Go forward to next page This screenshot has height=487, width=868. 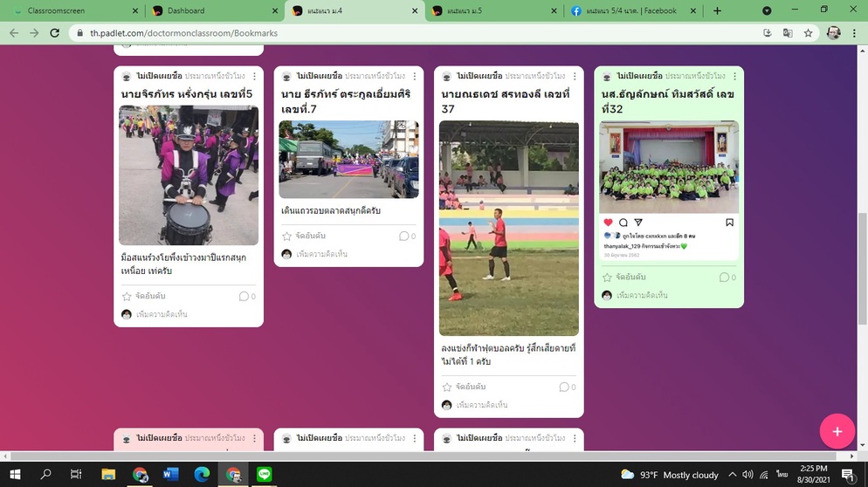click(34, 33)
